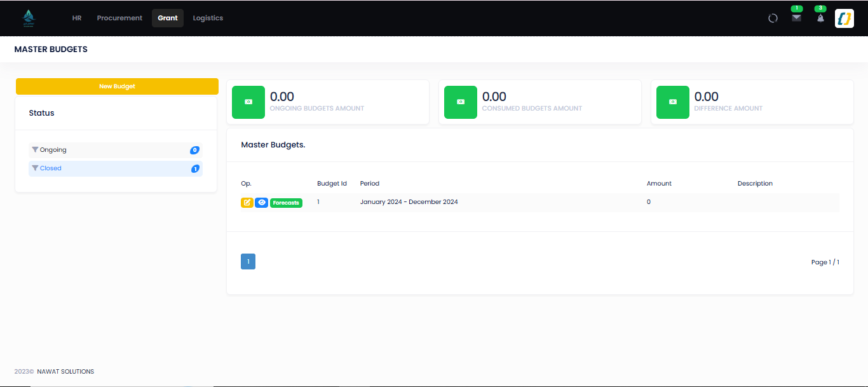
Task: Open the mail envelope messages icon
Action: click(796, 18)
